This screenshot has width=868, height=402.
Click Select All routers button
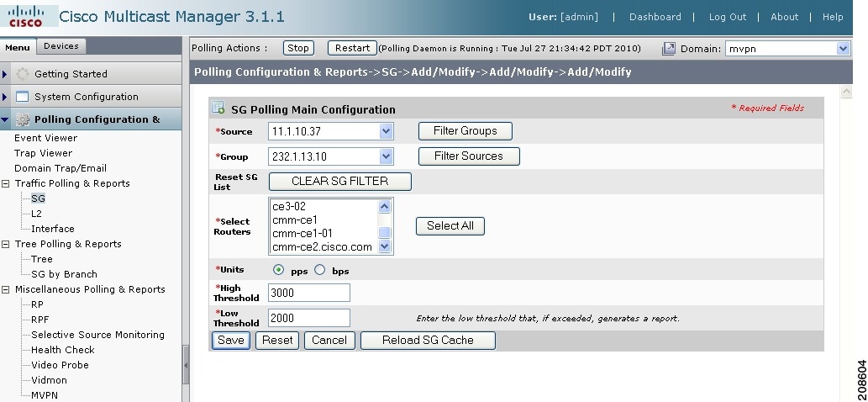450,226
